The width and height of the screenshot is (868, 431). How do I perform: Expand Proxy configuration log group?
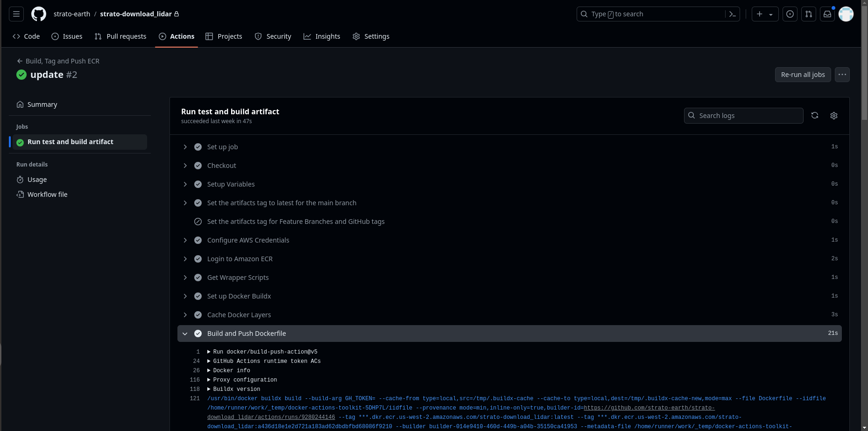tap(242, 380)
